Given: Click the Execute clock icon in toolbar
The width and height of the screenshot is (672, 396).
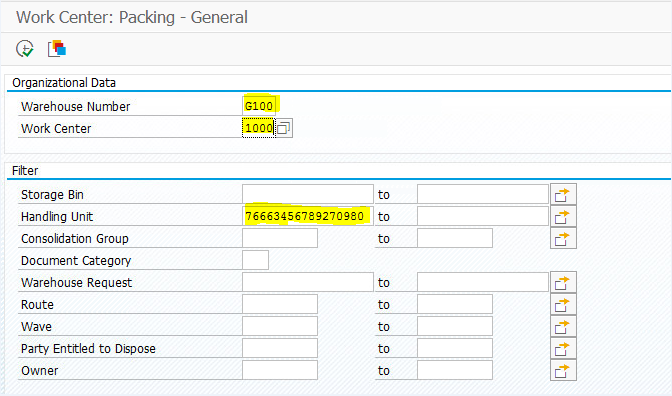Looking at the screenshot, I should point(25,48).
